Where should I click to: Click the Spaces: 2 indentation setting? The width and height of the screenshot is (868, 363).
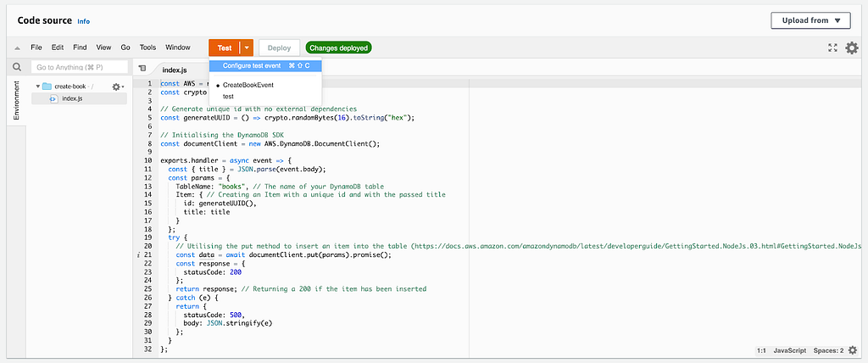click(829, 351)
